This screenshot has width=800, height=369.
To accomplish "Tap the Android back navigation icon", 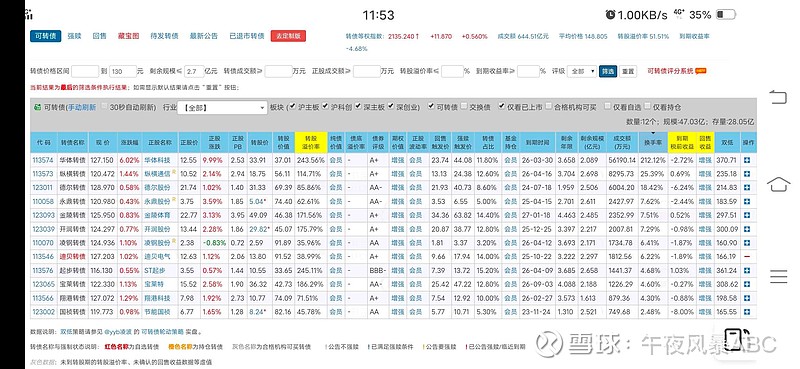I will point(778,97).
